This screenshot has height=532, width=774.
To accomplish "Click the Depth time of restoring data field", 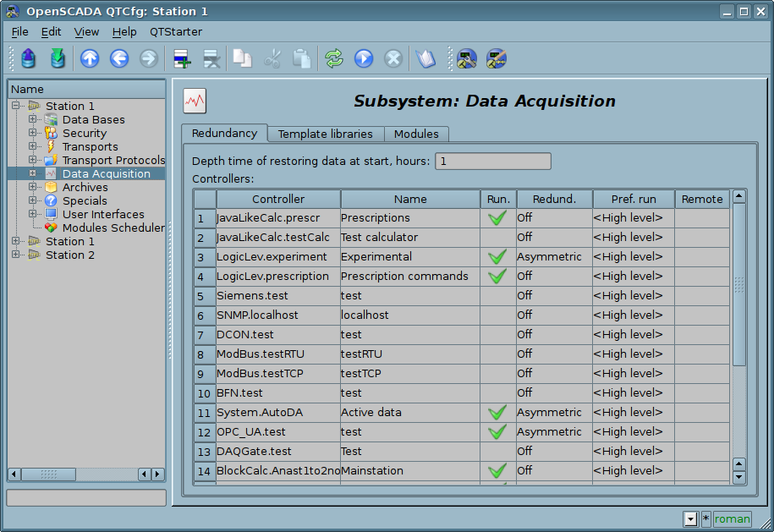I will click(x=492, y=162).
